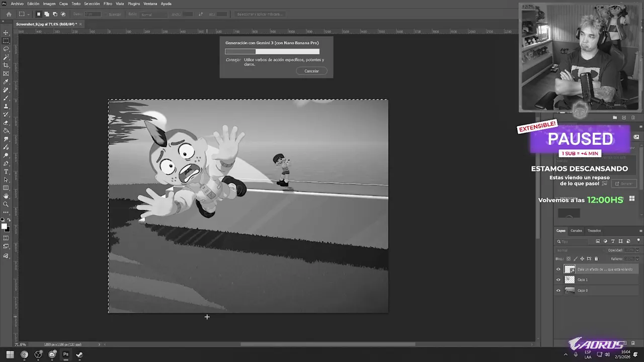Switch to the Trazados tab
This screenshot has width=644, height=362.
pos(594,231)
